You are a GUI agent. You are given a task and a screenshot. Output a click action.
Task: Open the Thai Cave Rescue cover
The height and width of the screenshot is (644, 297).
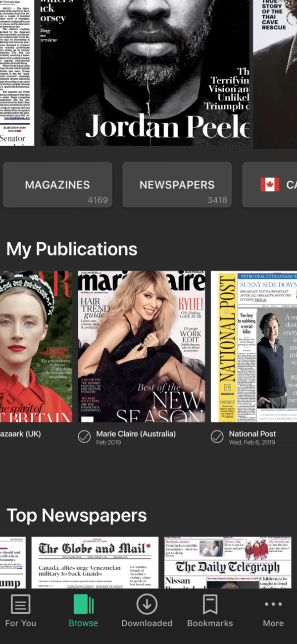click(275, 74)
